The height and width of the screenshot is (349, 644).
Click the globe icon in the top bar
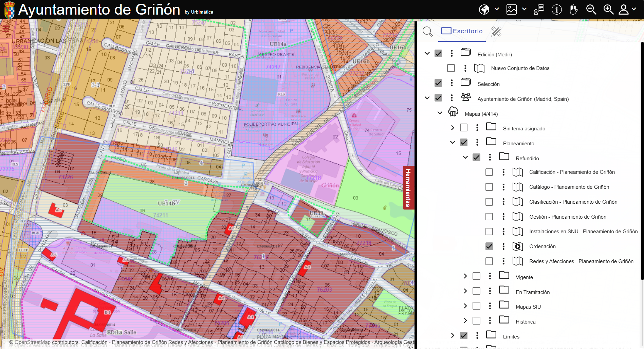pyautogui.click(x=484, y=10)
